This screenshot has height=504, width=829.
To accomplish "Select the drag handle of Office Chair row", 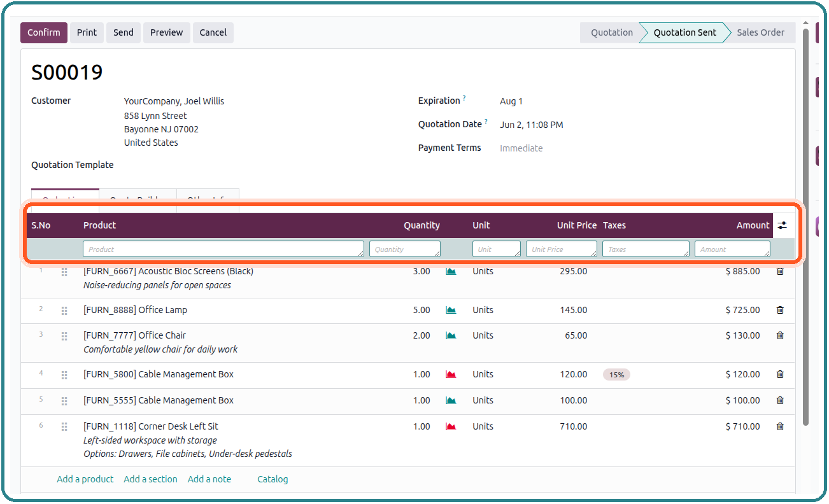I will coord(64,337).
